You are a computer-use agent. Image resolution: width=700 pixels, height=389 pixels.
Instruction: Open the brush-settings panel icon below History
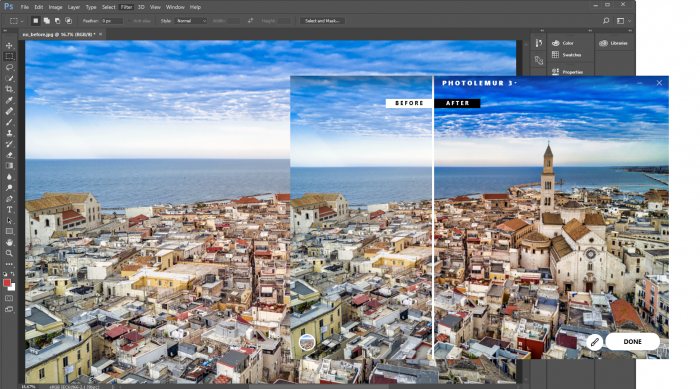(x=539, y=60)
